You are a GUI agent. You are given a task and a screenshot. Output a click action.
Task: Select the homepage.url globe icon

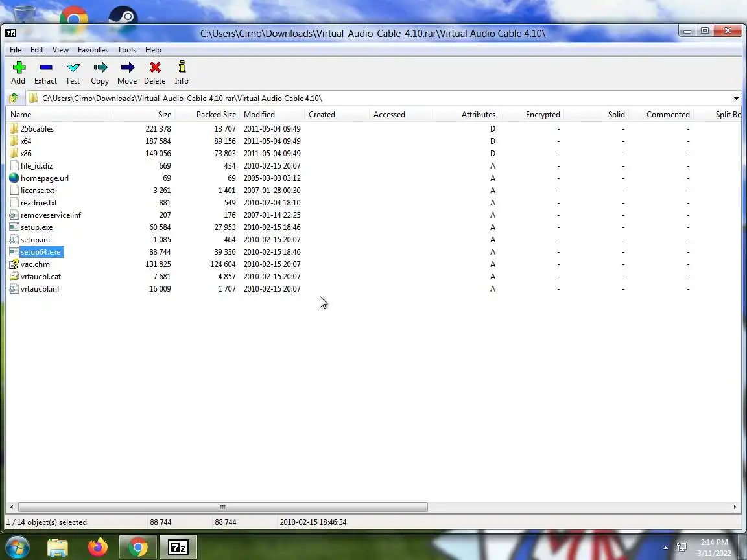click(14, 178)
